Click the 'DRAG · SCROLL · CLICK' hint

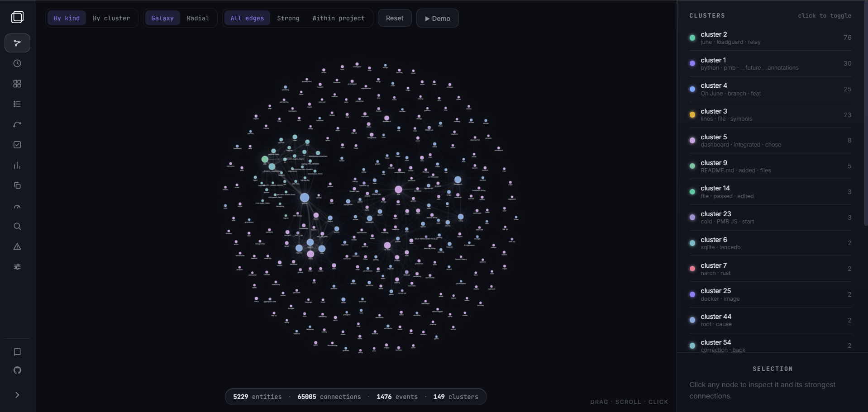coord(629,402)
